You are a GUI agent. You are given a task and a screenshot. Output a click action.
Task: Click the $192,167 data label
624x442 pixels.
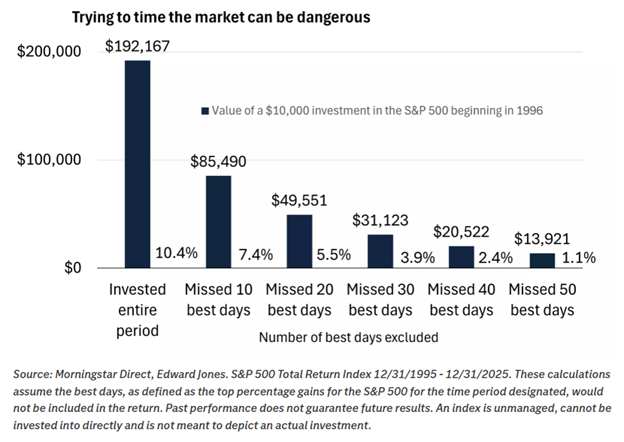pyautogui.click(x=138, y=46)
